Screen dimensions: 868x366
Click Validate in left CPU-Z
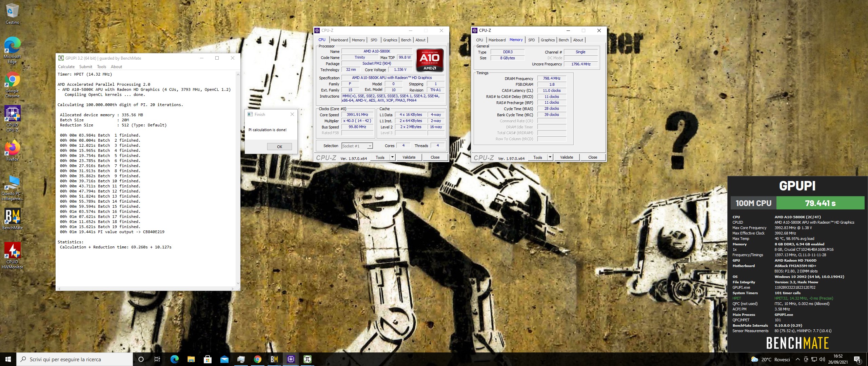click(x=409, y=157)
